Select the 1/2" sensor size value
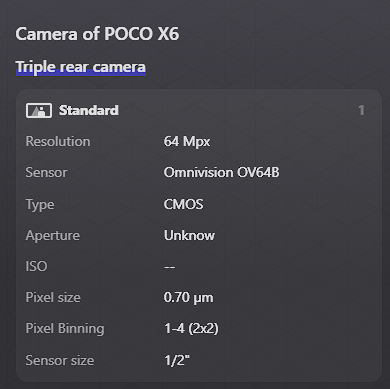 tap(177, 360)
